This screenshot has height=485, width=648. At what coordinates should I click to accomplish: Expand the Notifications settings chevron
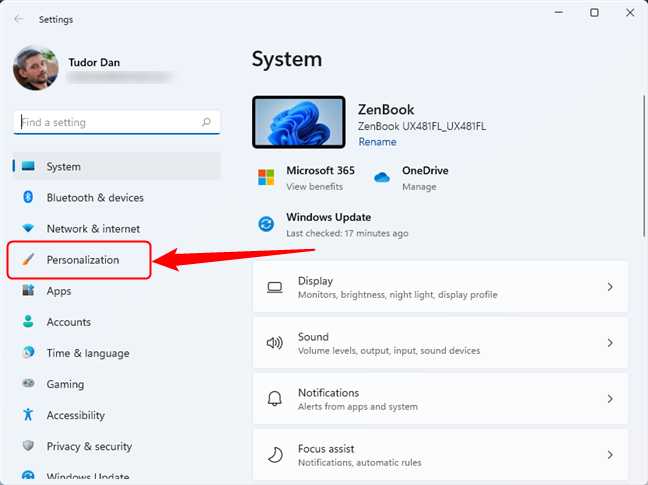click(610, 399)
